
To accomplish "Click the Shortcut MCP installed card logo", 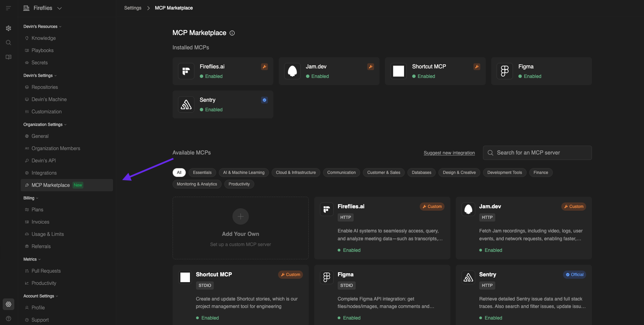I will [399, 71].
